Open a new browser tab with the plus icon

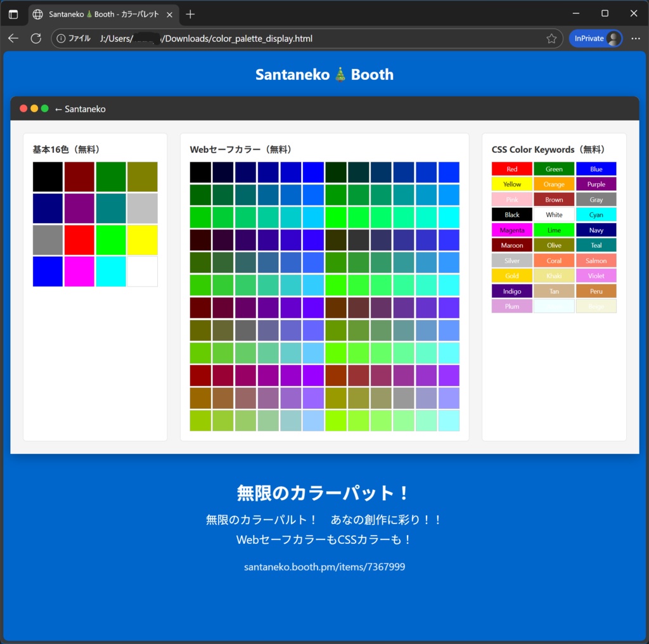click(191, 13)
